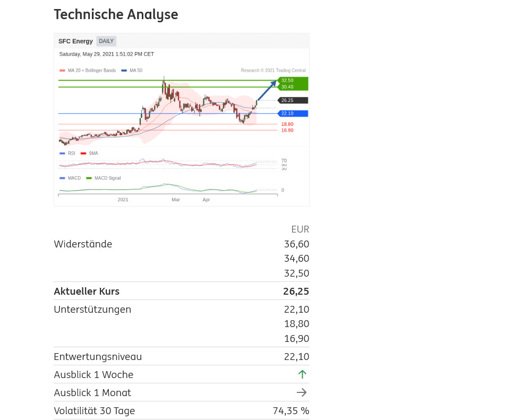Click the red 18.80 level label

click(287, 124)
